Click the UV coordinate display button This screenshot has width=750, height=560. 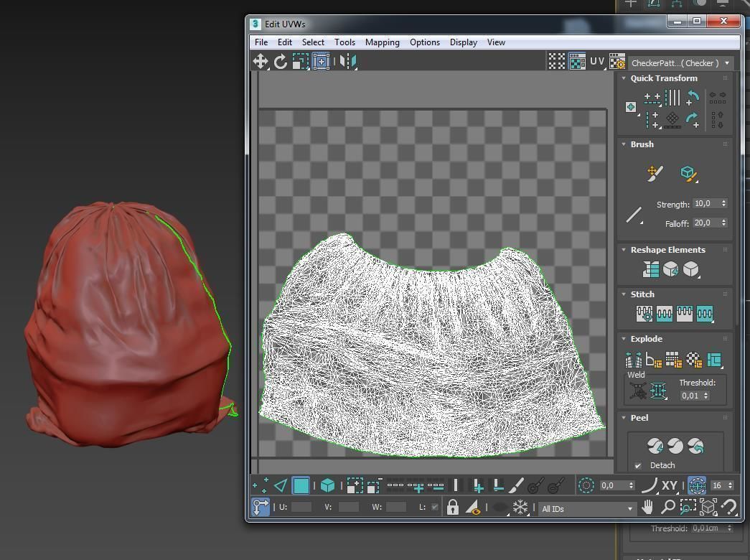click(597, 61)
